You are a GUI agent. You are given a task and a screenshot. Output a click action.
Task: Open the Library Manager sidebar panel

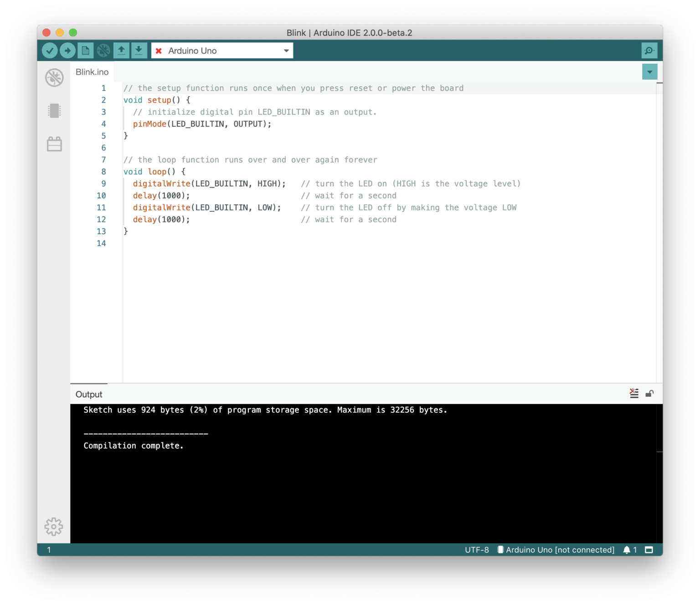point(54,144)
